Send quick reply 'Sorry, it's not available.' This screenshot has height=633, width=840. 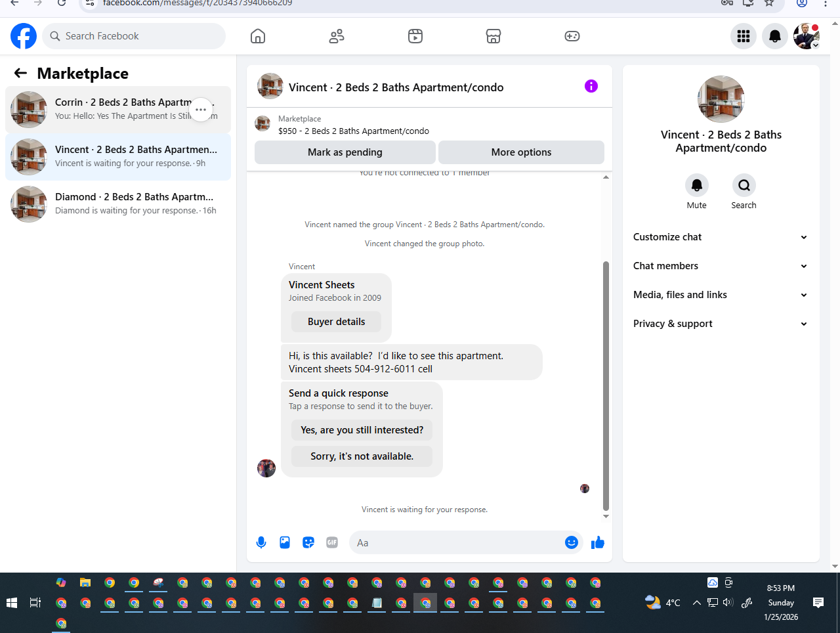click(362, 456)
